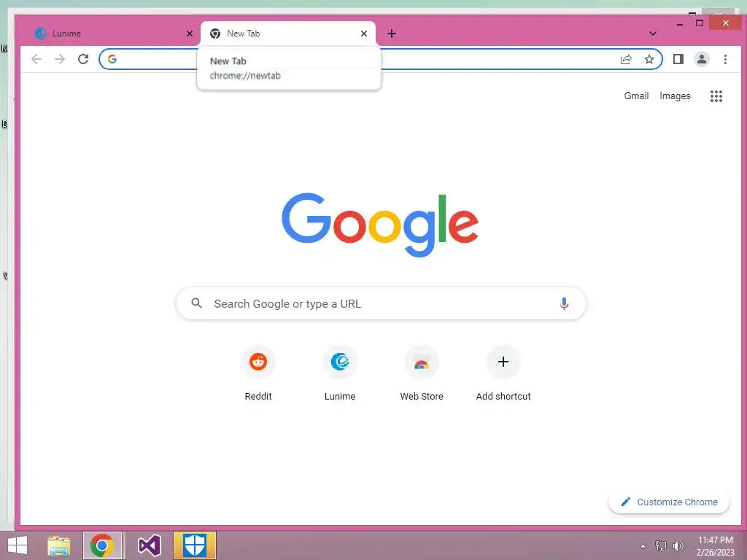Click the Search Google or type a URL box
This screenshot has width=747, height=560.
click(x=381, y=303)
